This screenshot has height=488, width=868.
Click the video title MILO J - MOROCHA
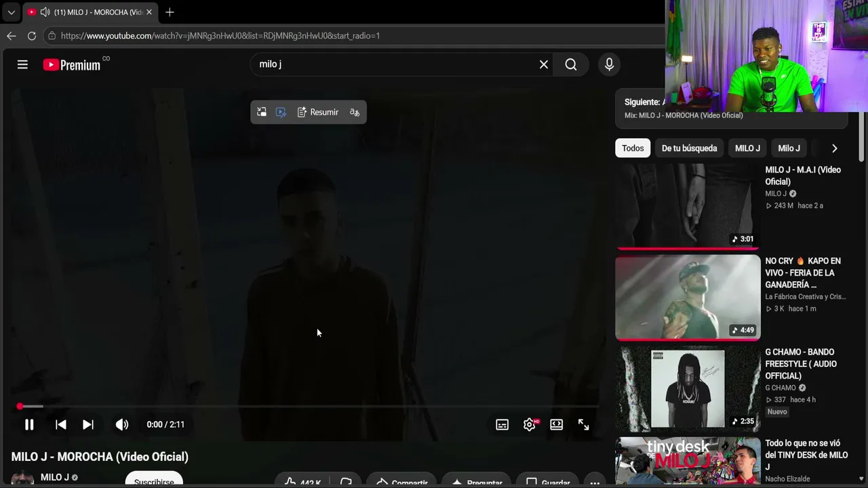pos(100,457)
